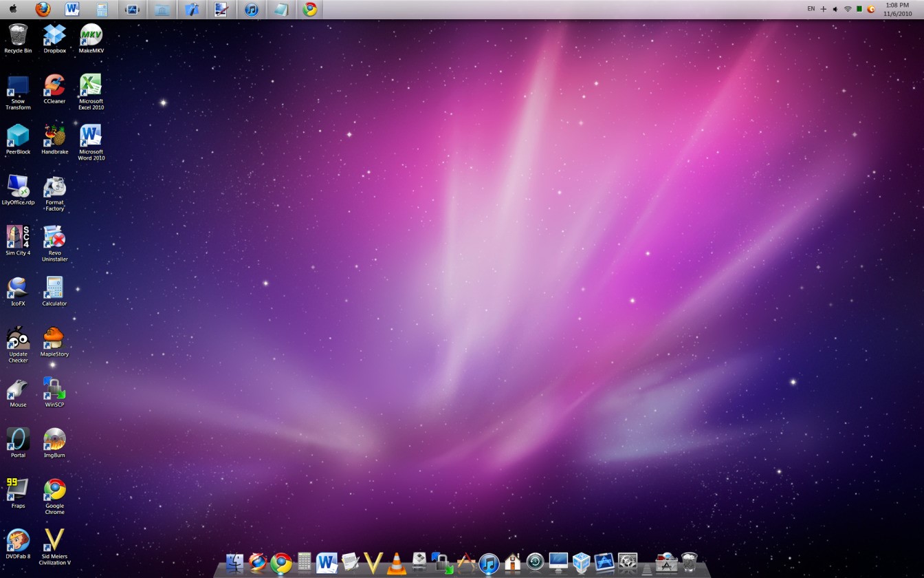Open the Calculator icon in the dock
The width and height of the screenshot is (924, 578).
click(305, 562)
